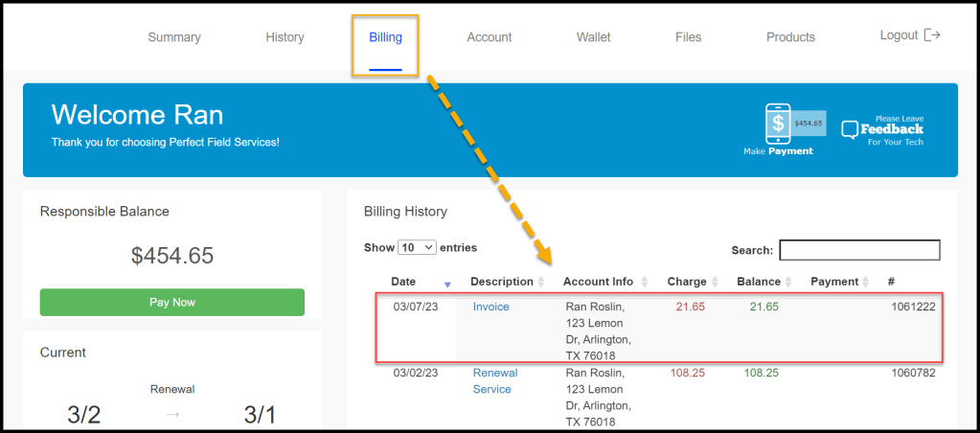Switch to the Summary tab
The image size is (980, 433).
[174, 37]
